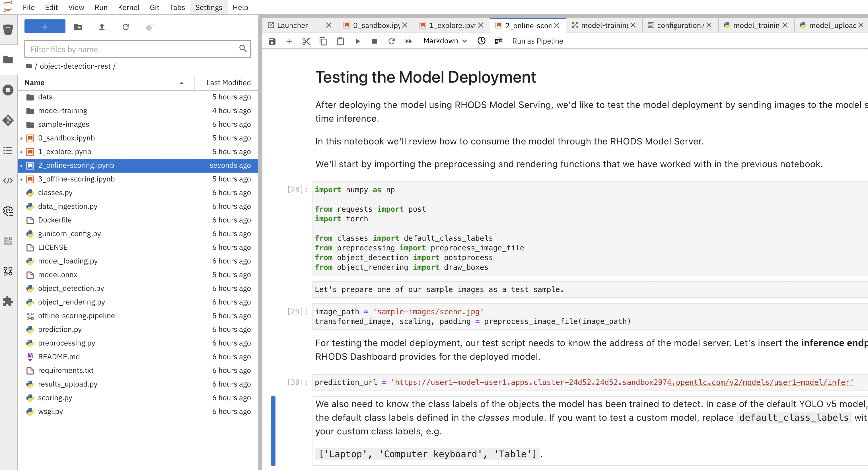The height and width of the screenshot is (470, 868).
Task: Copy the selected cell
Action: click(323, 41)
